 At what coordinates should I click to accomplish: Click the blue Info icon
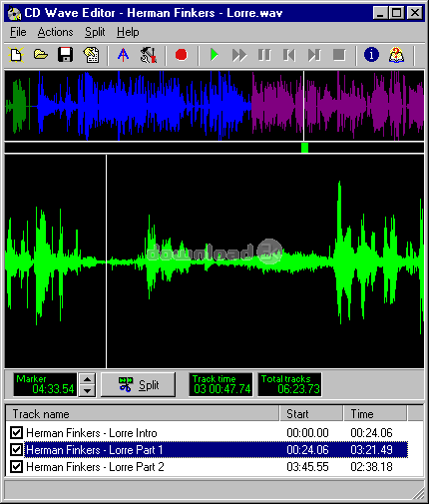(371, 55)
